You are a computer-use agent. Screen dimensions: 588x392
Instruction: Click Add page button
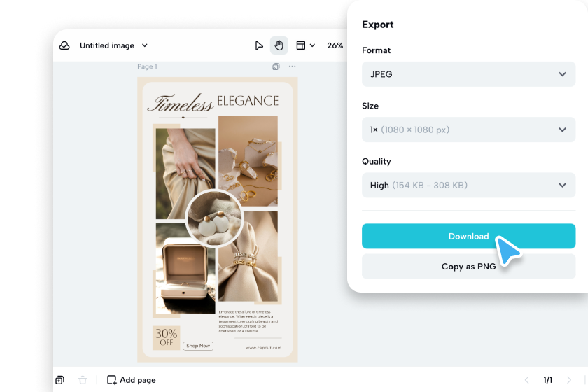[x=132, y=380]
